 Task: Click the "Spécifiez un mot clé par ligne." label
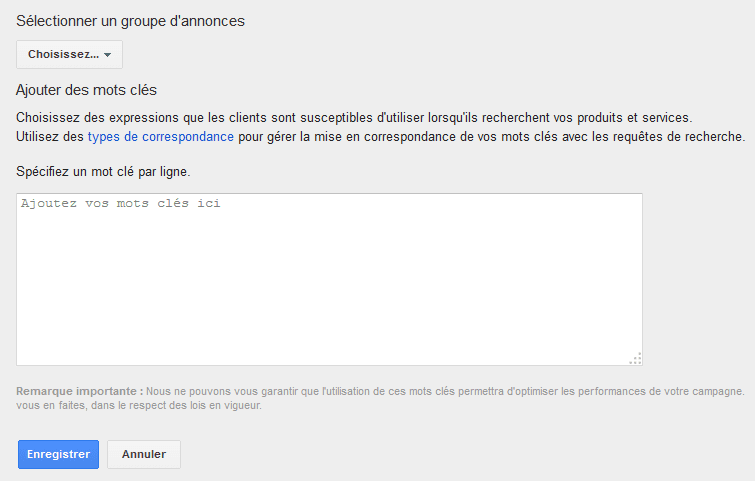[x=104, y=172]
